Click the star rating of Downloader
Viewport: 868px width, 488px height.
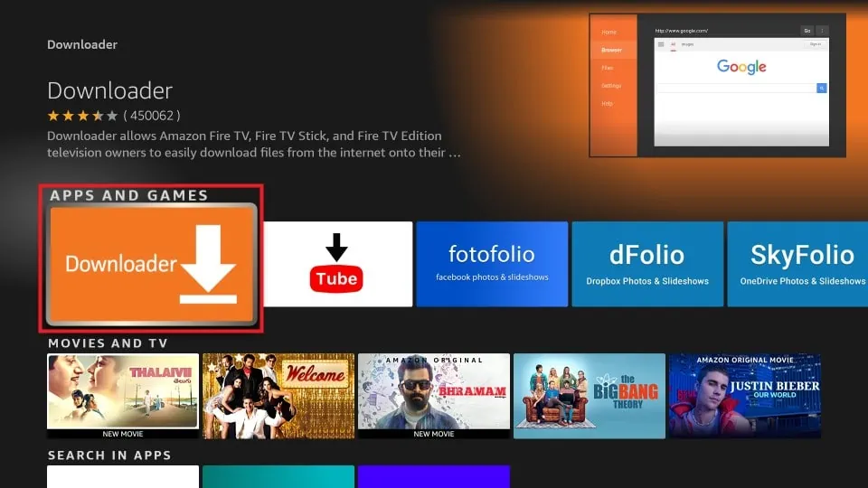pos(82,116)
